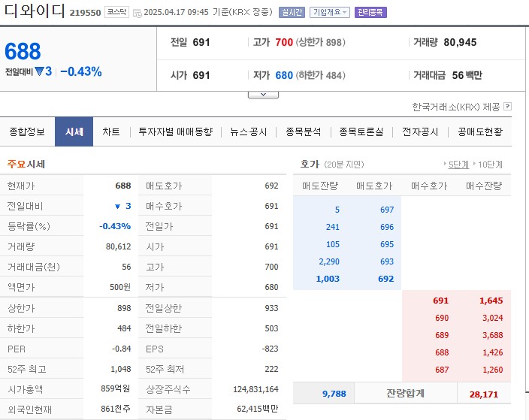This screenshot has height=420, width=529.
Task: Click the ask quantity 1,003
Action: click(328, 279)
